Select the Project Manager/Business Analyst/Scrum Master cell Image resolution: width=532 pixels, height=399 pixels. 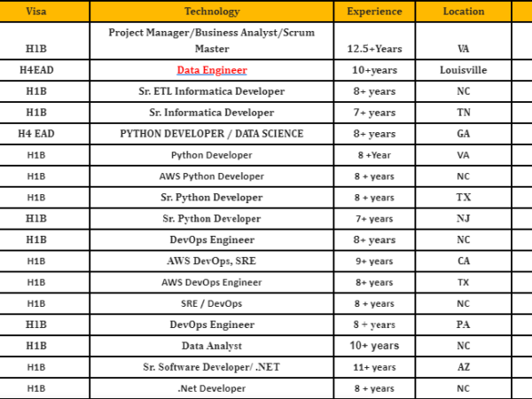(x=211, y=41)
